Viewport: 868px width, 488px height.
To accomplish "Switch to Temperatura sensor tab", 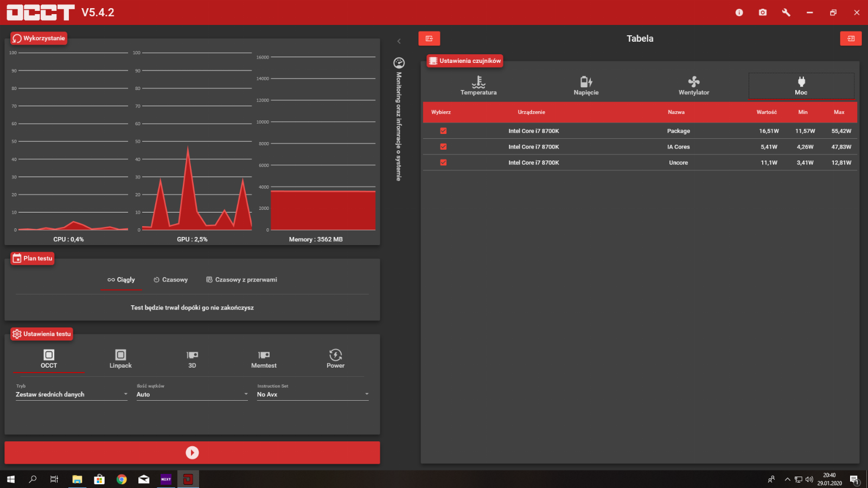I will click(478, 86).
